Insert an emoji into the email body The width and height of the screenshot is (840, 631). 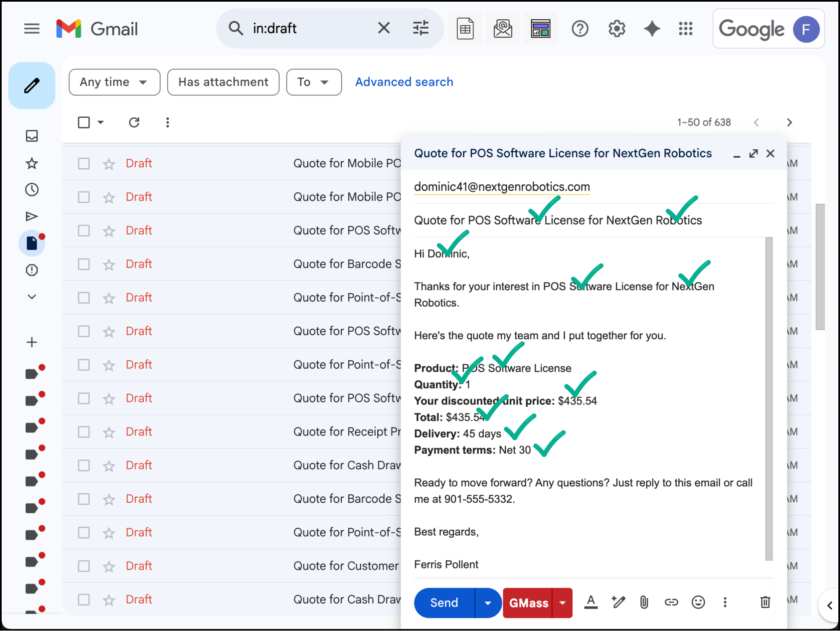698,602
